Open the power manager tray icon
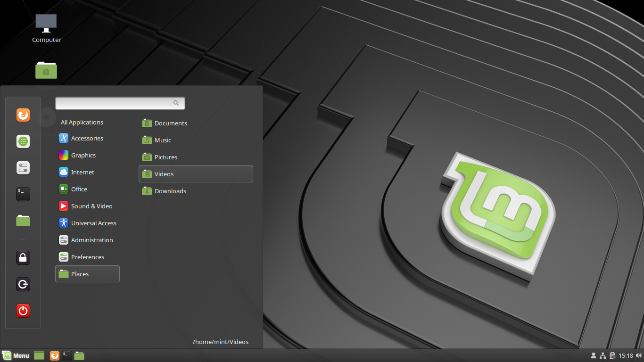 tap(612, 355)
